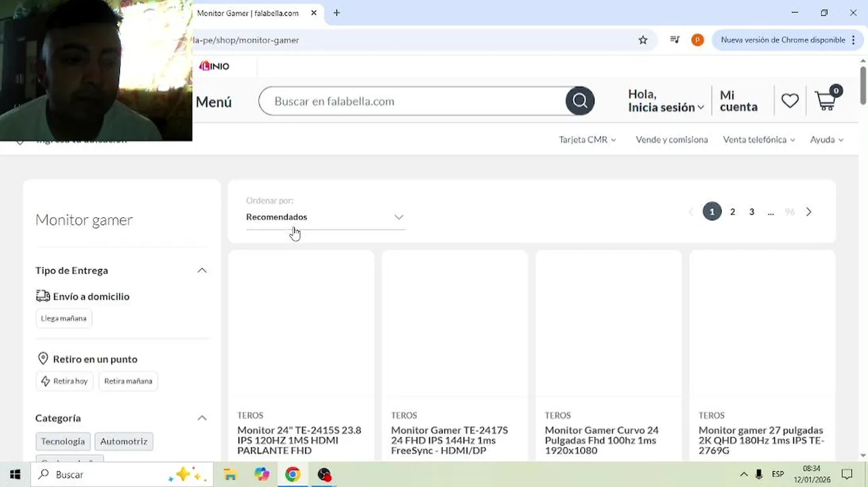868x487 pixels.
Task: Open a new browser tab
Action: pyautogui.click(x=337, y=13)
